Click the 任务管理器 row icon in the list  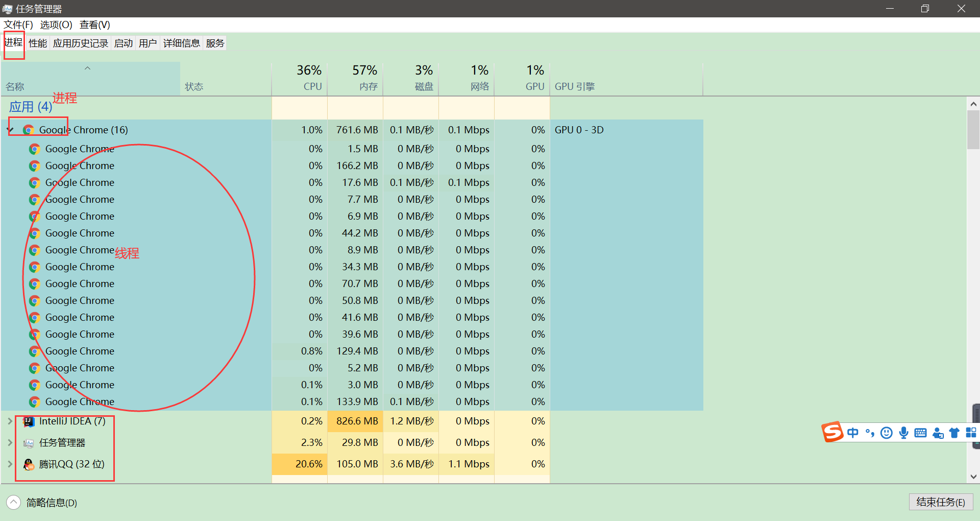click(29, 443)
